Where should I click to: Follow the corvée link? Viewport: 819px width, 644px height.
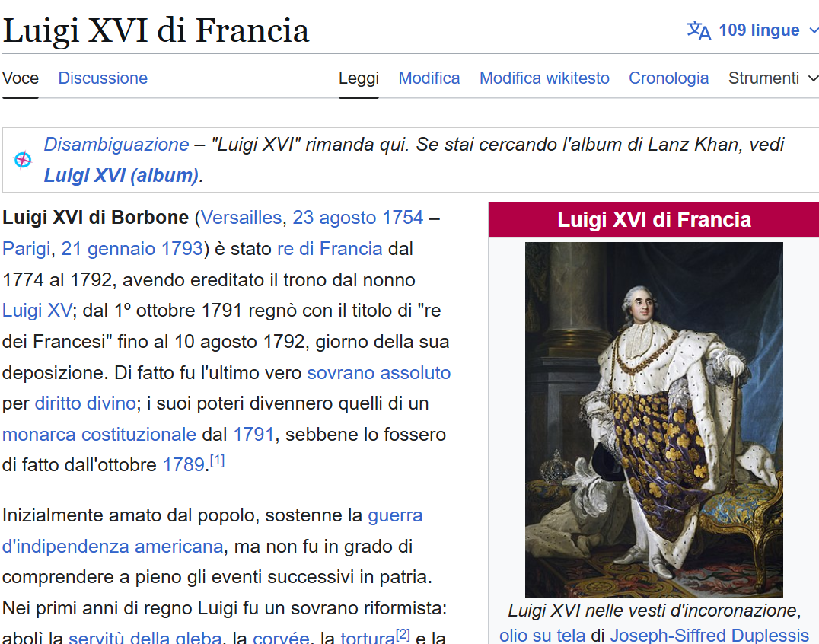click(x=281, y=638)
